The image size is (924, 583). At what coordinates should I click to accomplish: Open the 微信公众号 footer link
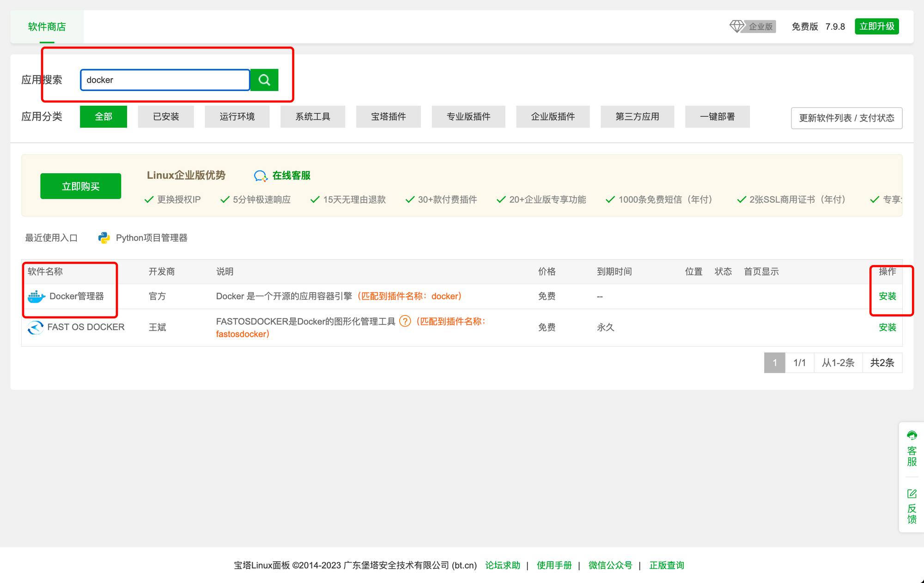(x=610, y=565)
